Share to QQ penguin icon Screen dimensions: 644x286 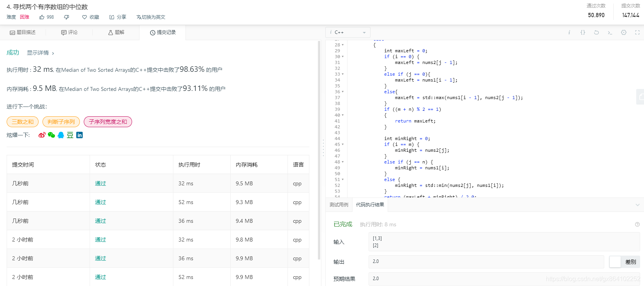coord(61,135)
